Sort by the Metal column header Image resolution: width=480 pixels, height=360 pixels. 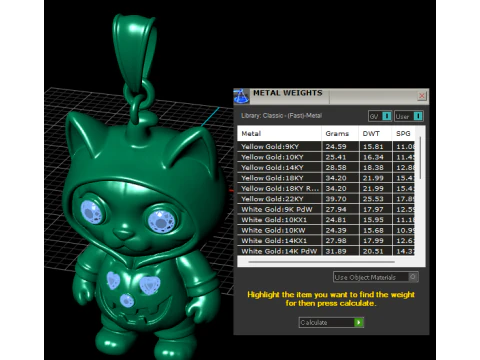pyautogui.click(x=279, y=133)
